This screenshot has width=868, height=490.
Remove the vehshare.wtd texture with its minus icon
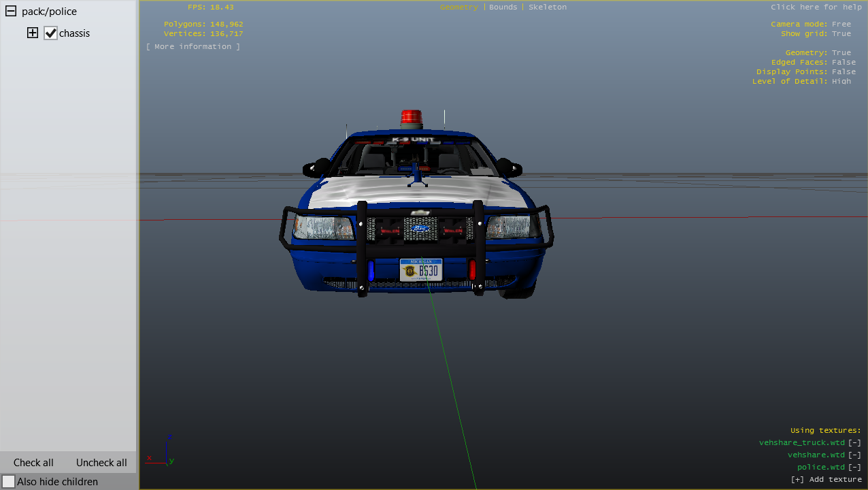click(854, 455)
